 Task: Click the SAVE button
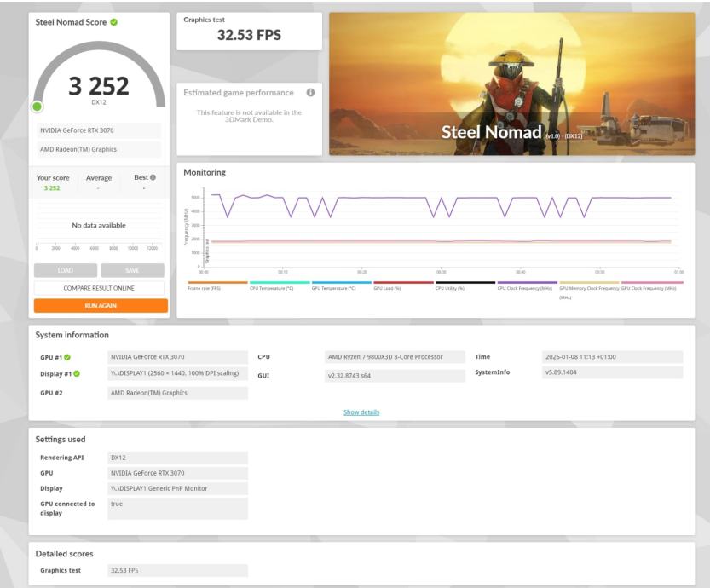point(132,270)
